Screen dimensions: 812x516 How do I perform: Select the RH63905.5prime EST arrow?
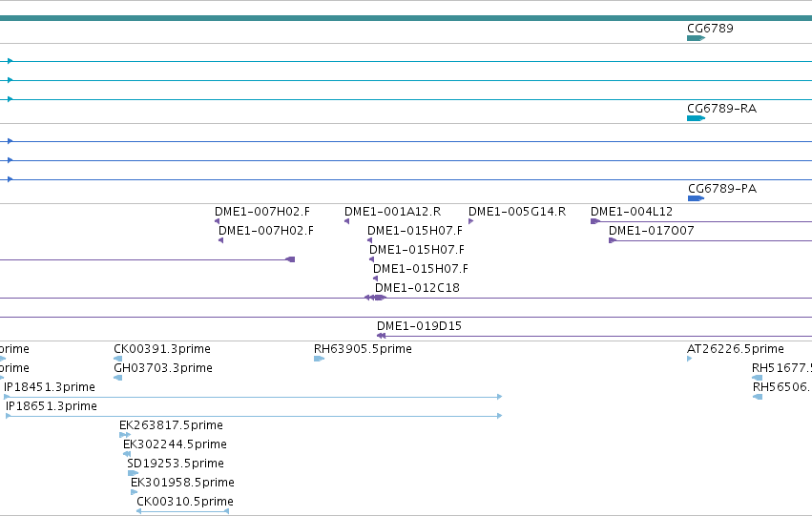319,359
